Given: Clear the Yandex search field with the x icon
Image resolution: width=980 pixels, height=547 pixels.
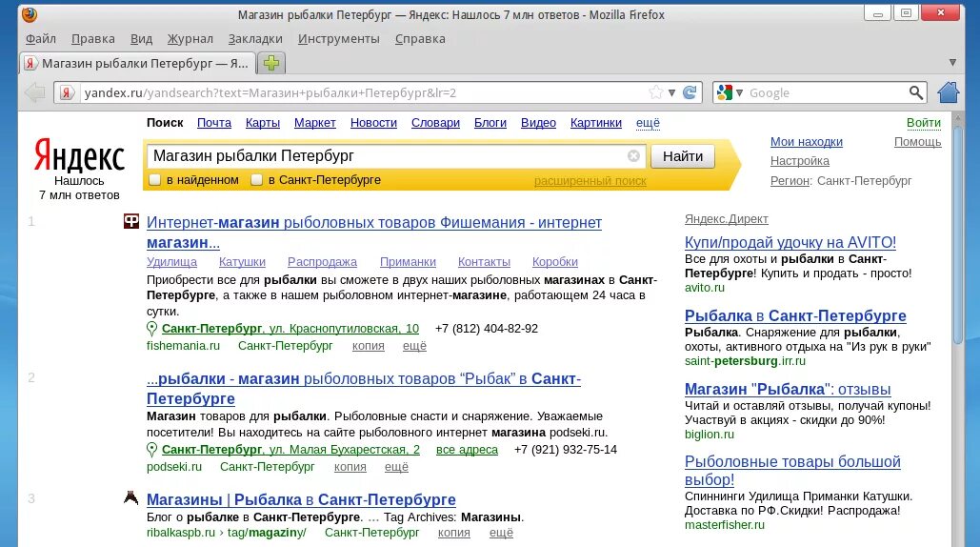Looking at the screenshot, I should pyautogui.click(x=633, y=155).
